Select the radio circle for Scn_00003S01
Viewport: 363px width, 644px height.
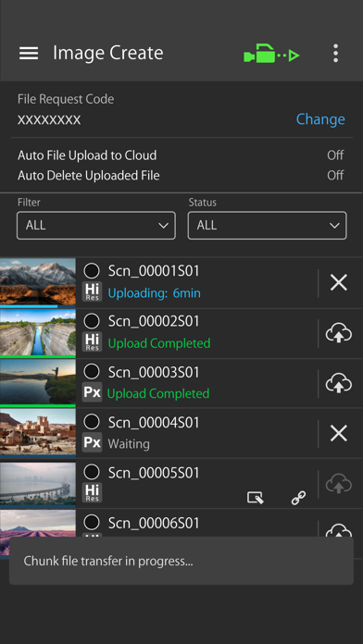pos(92,372)
